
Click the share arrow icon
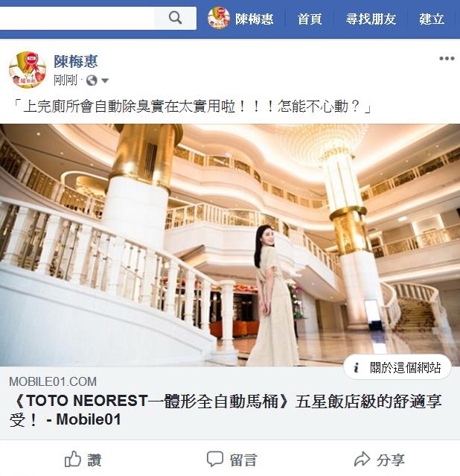coord(362,459)
